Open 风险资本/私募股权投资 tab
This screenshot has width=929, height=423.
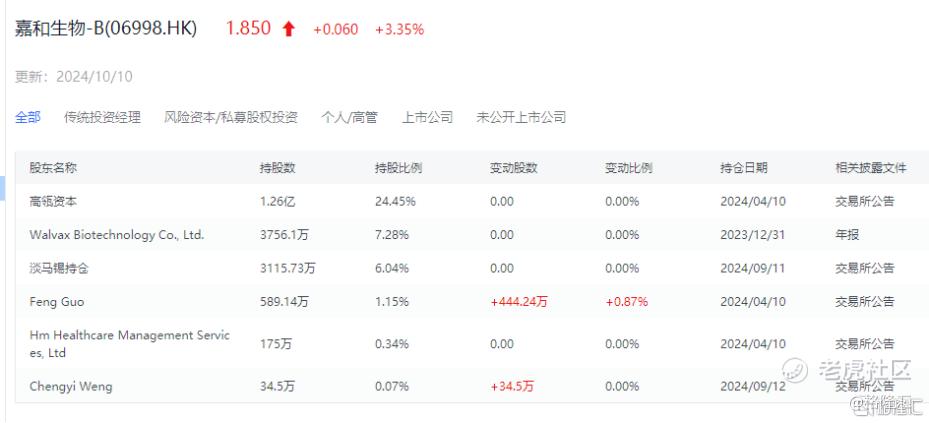pos(231,117)
